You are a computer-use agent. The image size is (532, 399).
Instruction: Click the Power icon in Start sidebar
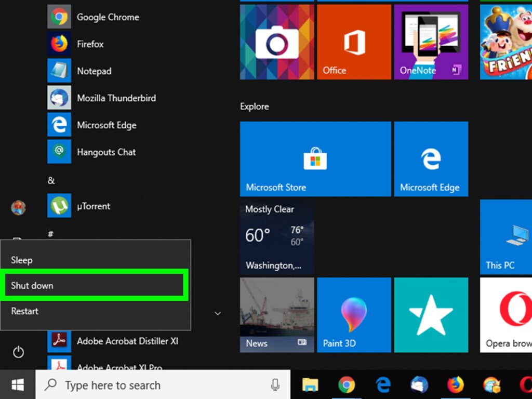coord(18,353)
